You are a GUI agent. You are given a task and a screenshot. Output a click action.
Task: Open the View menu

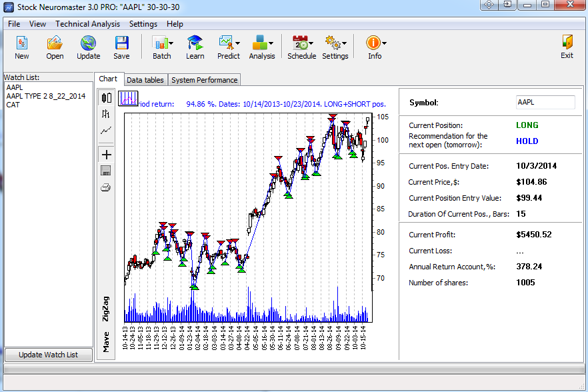(37, 24)
